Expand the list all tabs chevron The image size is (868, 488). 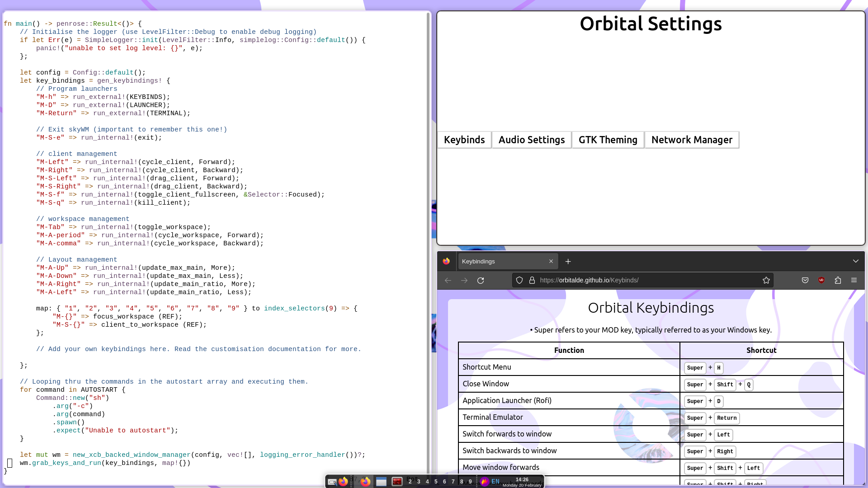pyautogui.click(x=855, y=261)
